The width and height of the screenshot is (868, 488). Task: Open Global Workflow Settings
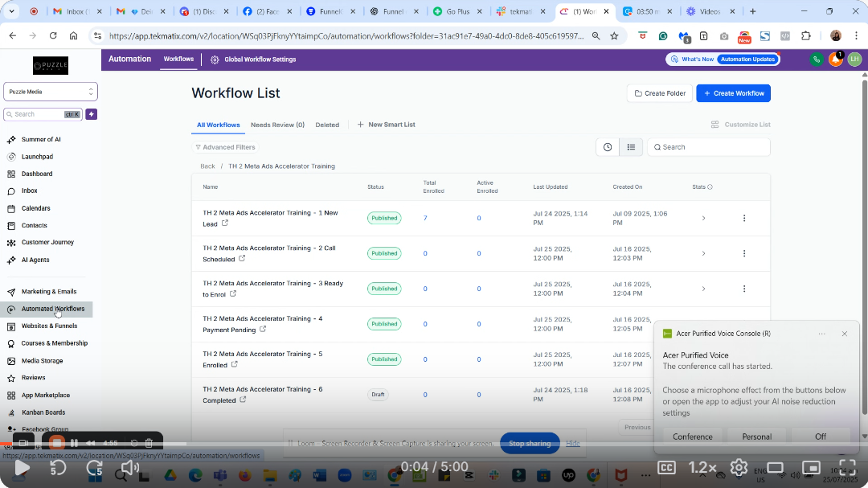point(253,59)
